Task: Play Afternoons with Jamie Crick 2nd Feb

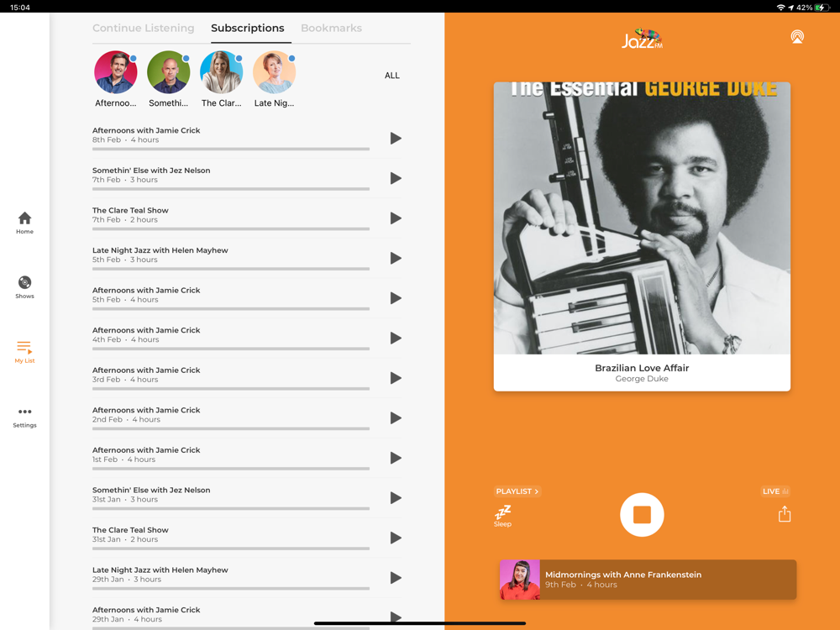Action: tap(396, 417)
